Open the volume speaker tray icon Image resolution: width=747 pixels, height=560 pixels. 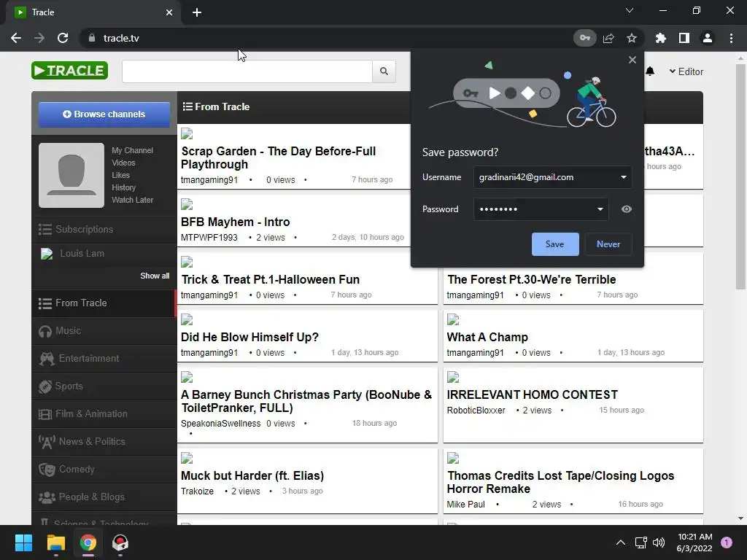[659, 542]
